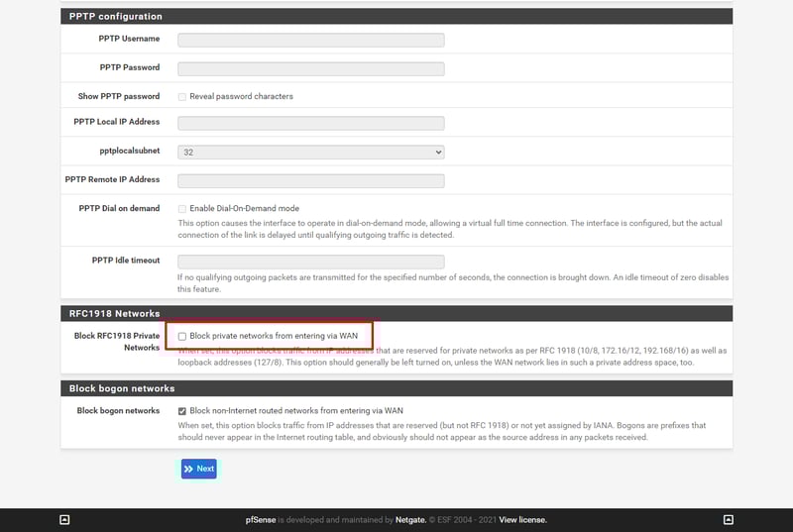Screen dimensions: 793x532
Task: Check Block private networks from entering via WAN
Action: pyautogui.click(x=182, y=337)
